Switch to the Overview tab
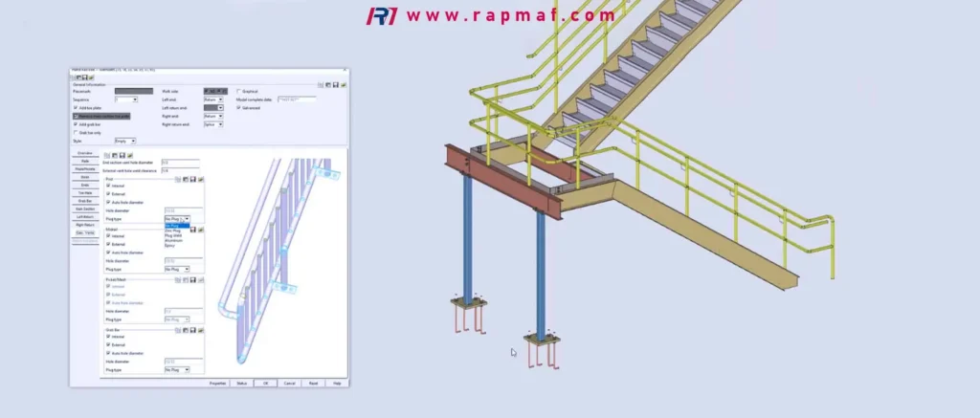This screenshot has height=418, width=980. [x=84, y=153]
